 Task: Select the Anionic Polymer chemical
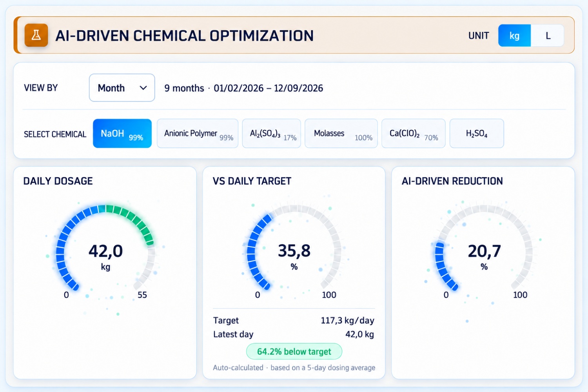coord(198,133)
